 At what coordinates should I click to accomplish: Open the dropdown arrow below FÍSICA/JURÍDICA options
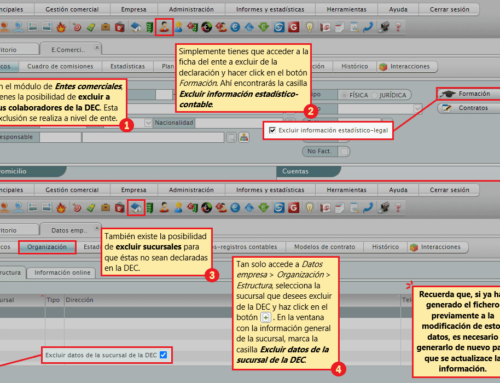pyautogui.click(x=417, y=109)
